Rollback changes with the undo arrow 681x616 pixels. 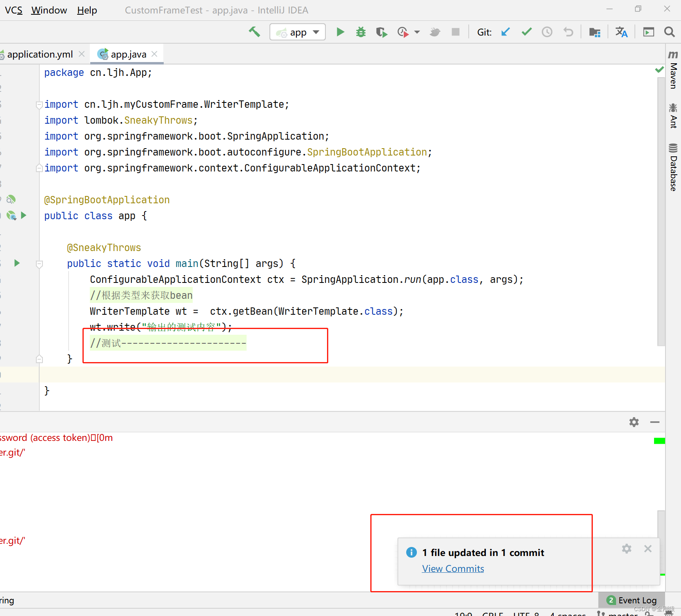(x=568, y=32)
